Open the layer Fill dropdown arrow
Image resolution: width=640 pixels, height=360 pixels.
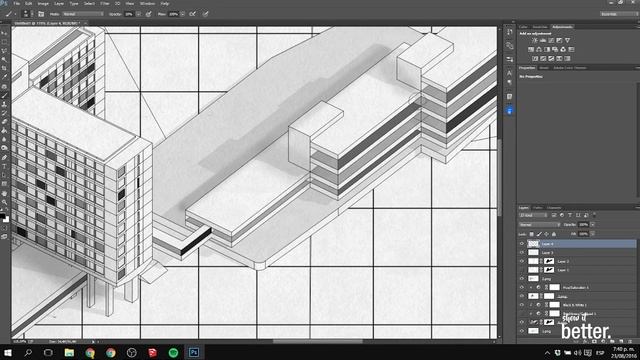592,234
